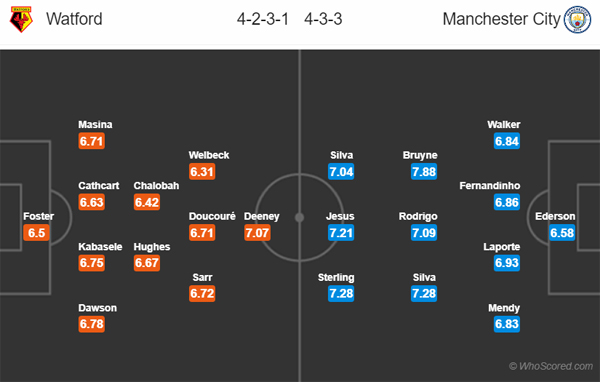Select Sterling's 7.28 rating badge
The height and width of the screenshot is (382, 600).
pyautogui.click(x=341, y=294)
